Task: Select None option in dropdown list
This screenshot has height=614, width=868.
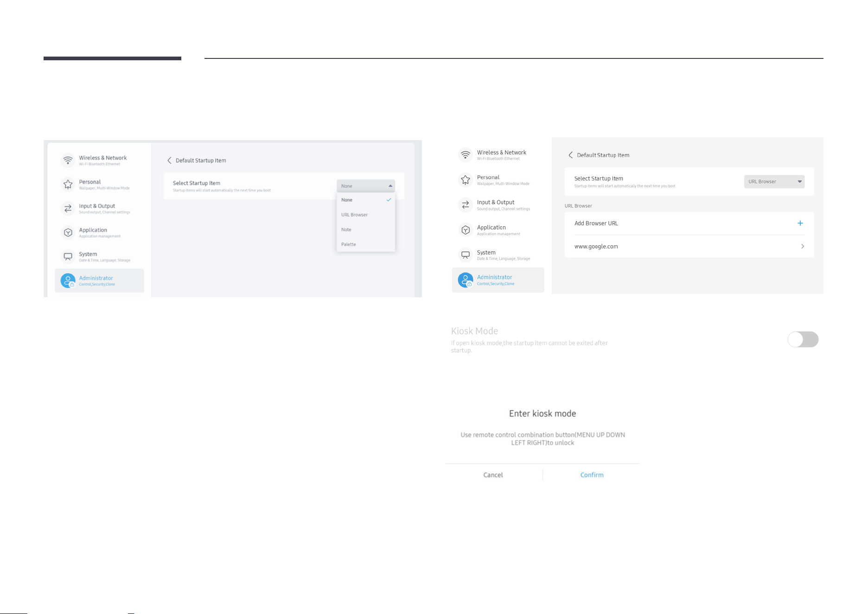Action: [366, 200]
